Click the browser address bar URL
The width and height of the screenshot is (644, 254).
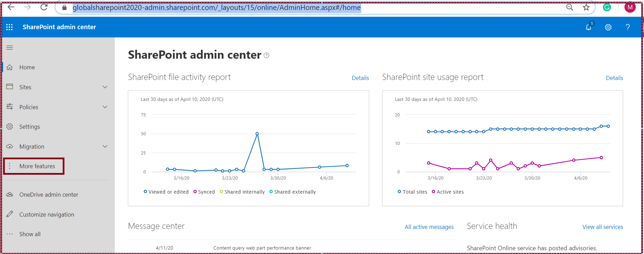click(x=217, y=8)
